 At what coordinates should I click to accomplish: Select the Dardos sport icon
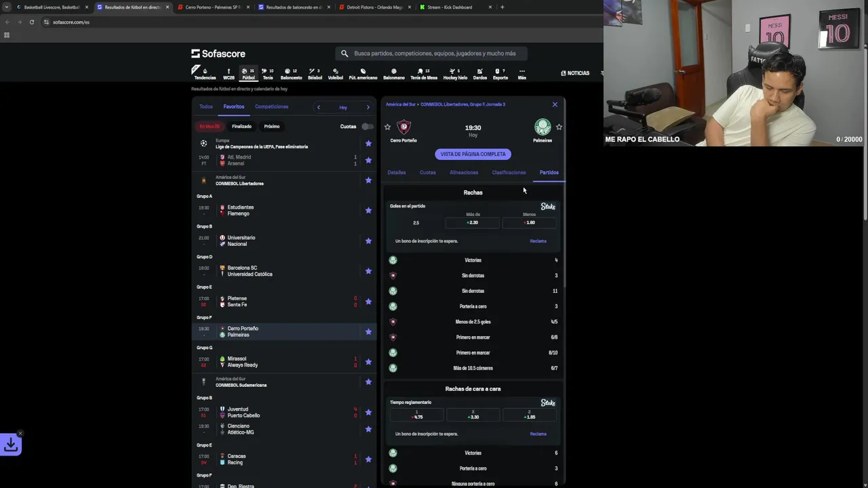point(479,74)
